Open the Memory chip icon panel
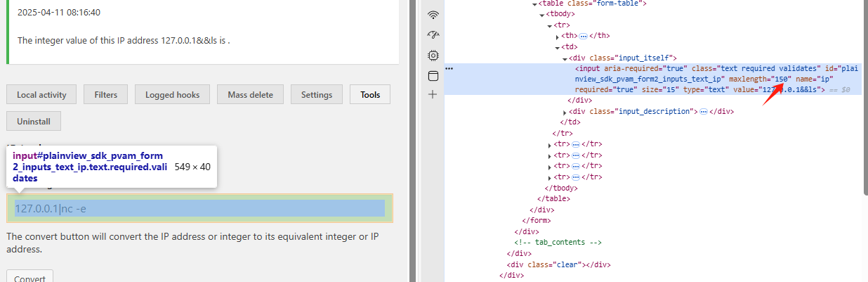The height and width of the screenshot is (282, 868). pos(433,55)
